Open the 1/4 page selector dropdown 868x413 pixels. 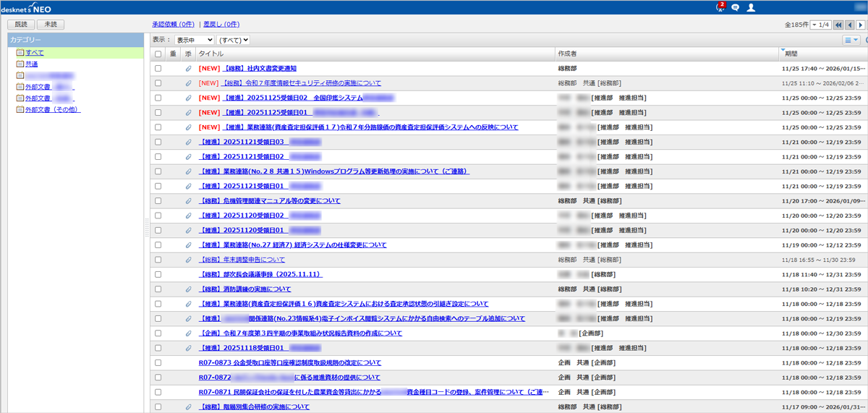(x=820, y=25)
